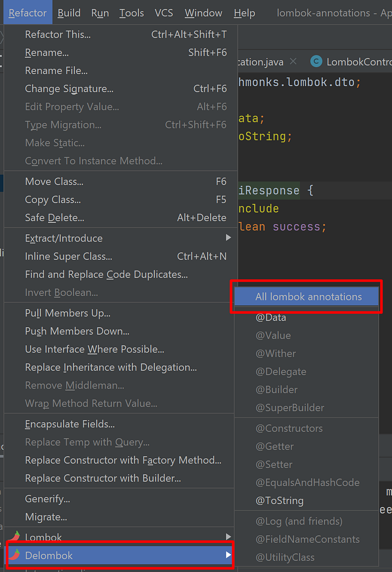Image resolution: width=392 pixels, height=572 pixels.
Task: Select All lombok annotations option
Action: pyautogui.click(x=306, y=296)
